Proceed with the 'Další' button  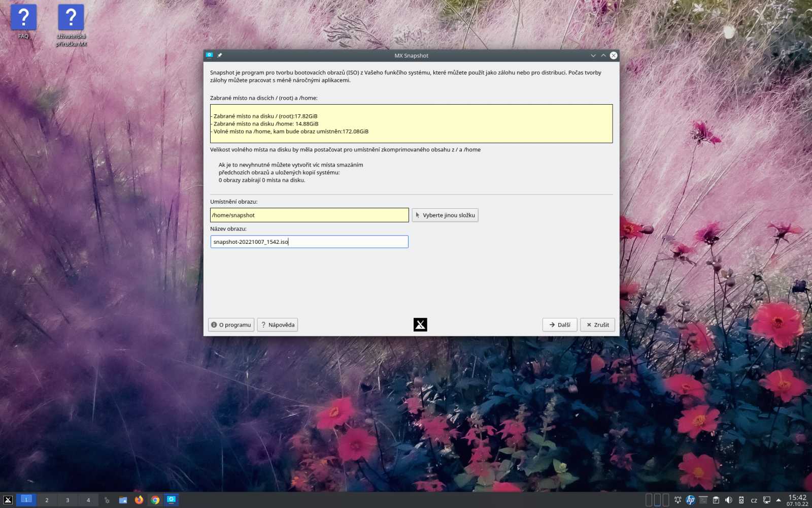tap(560, 325)
